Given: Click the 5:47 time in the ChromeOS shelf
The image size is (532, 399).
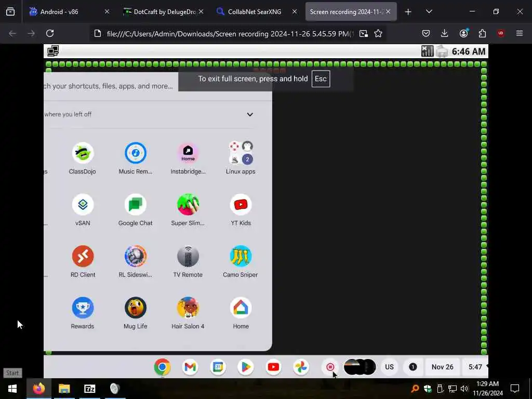Looking at the screenshot, I should pyautogui.click(x=475, y=367).
